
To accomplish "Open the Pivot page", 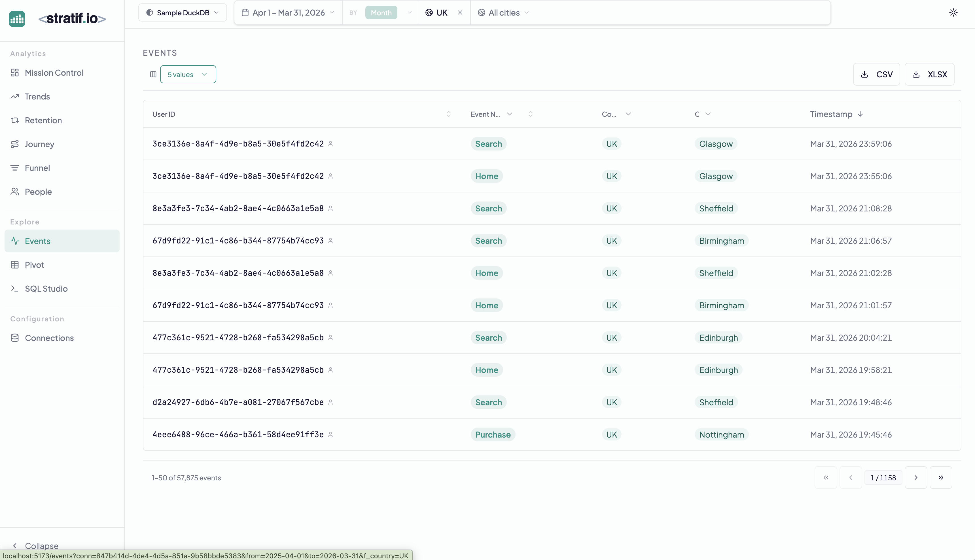I will (62, 265).
